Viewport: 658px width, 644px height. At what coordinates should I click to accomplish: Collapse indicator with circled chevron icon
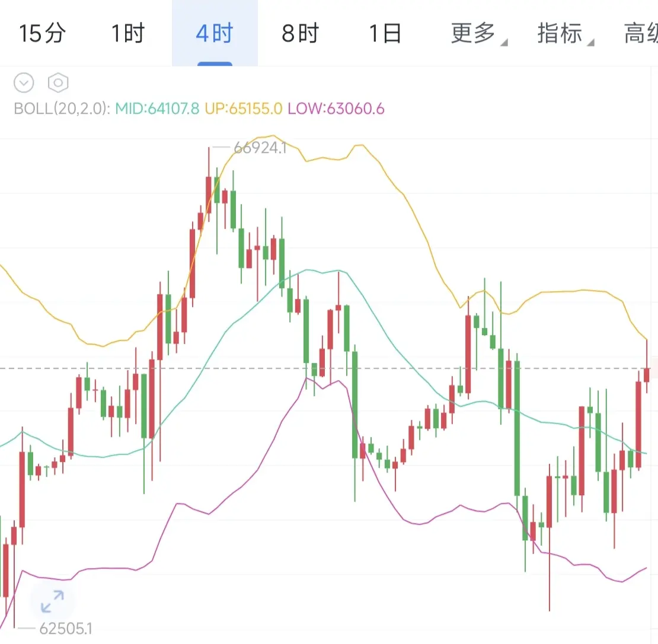[x=24, y=82]
